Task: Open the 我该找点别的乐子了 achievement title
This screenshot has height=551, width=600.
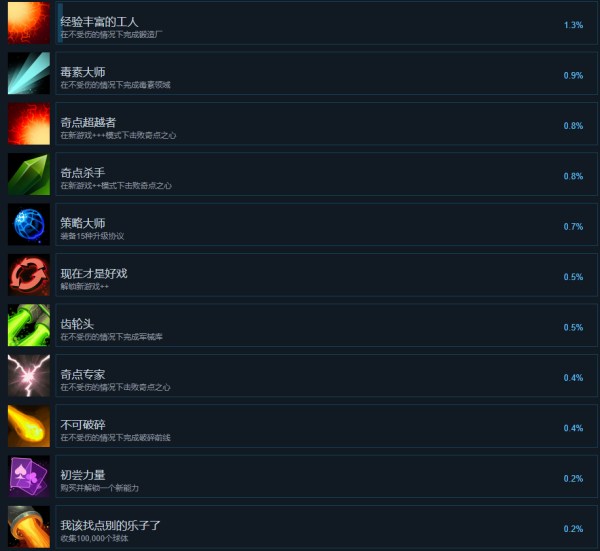Action: (x=110, y=526)
